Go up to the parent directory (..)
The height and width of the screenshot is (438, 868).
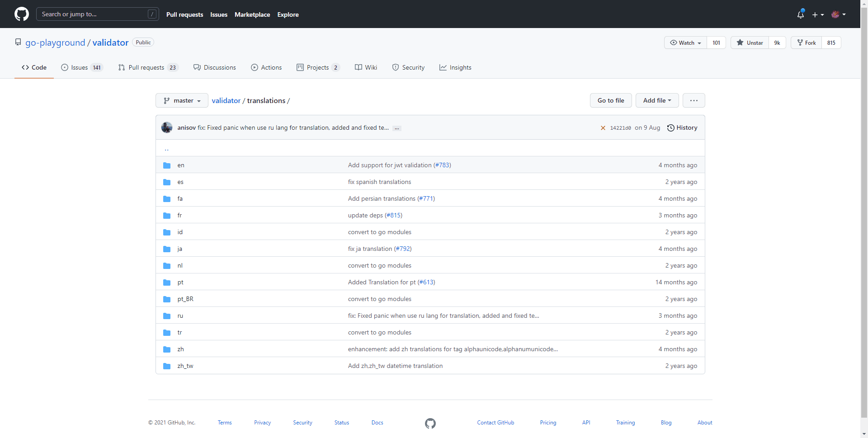(x=167, y=148)
